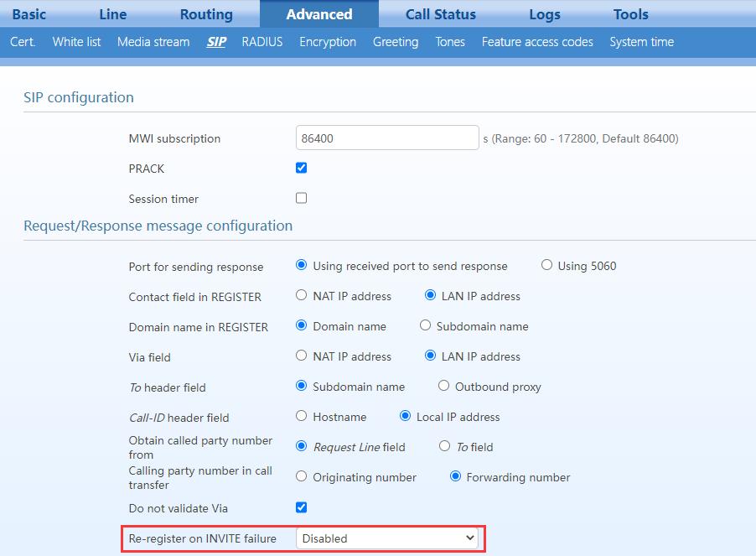Open the Call Status tab
This screenshot has height=556, width=756.
click(x=440, y=14)
